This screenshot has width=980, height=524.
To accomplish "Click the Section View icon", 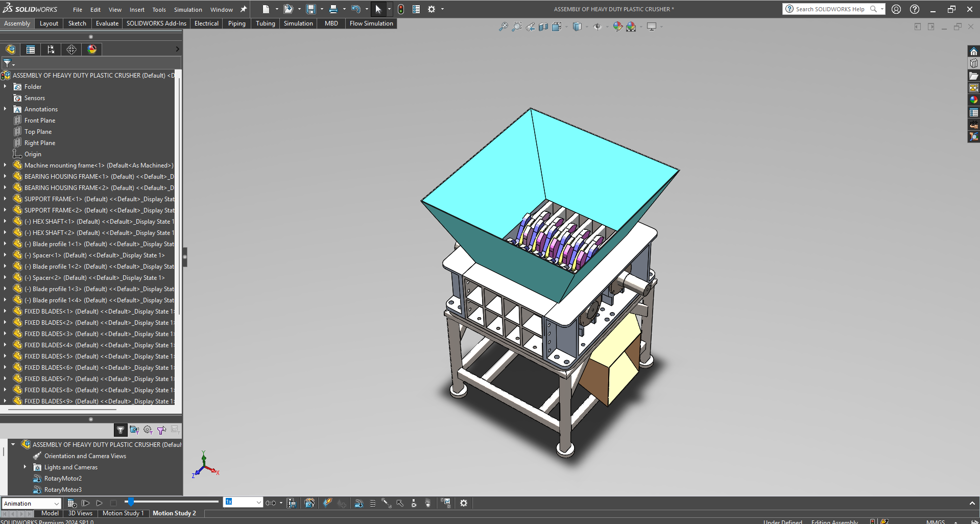I will 543,27.
